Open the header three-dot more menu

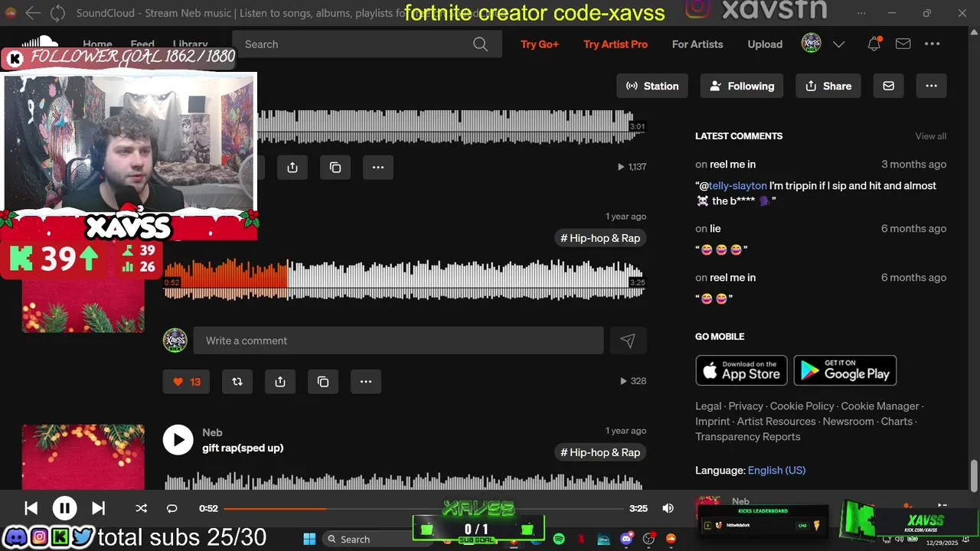coord(932,44)
